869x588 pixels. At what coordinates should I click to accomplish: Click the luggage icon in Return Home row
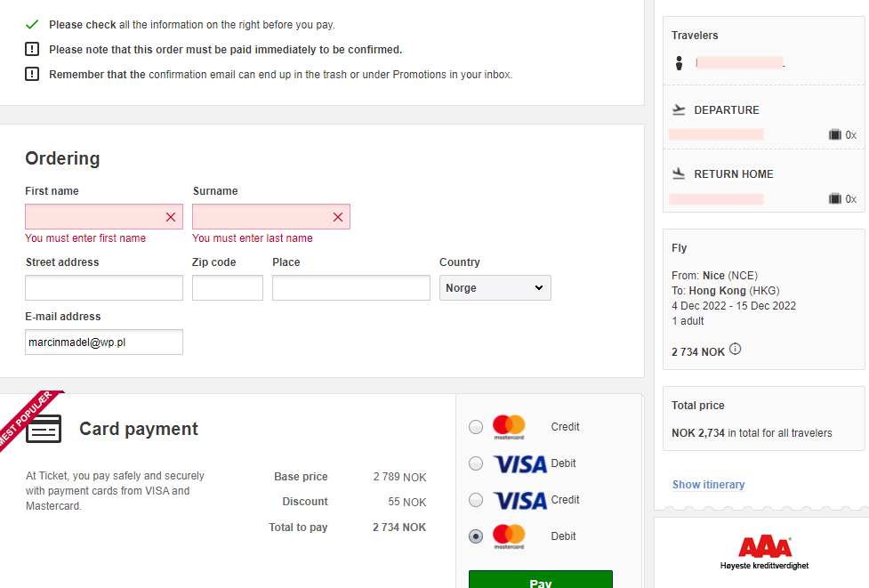[834, 198]
